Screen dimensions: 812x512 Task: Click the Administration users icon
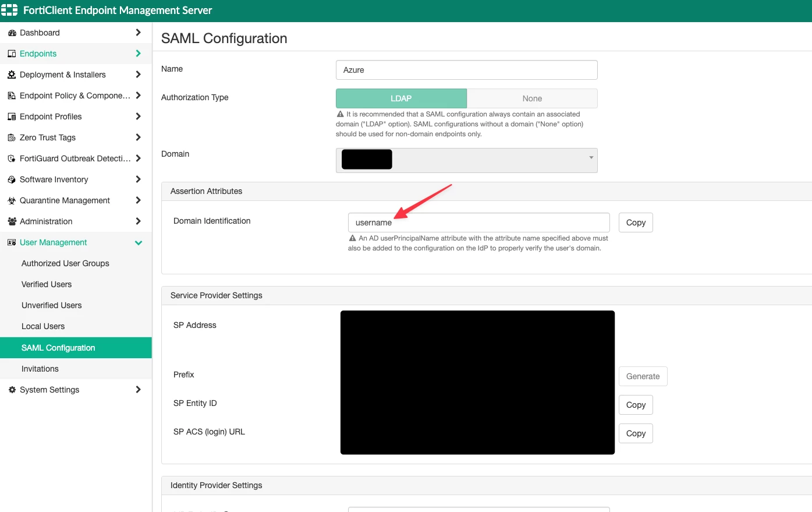pos(12,222)
